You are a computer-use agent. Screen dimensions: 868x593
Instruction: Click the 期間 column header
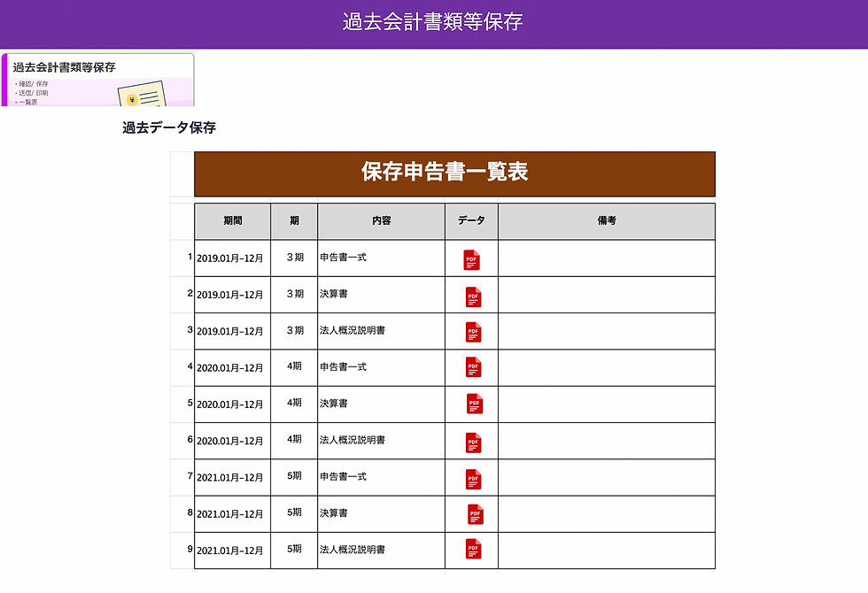coord(232,221)
